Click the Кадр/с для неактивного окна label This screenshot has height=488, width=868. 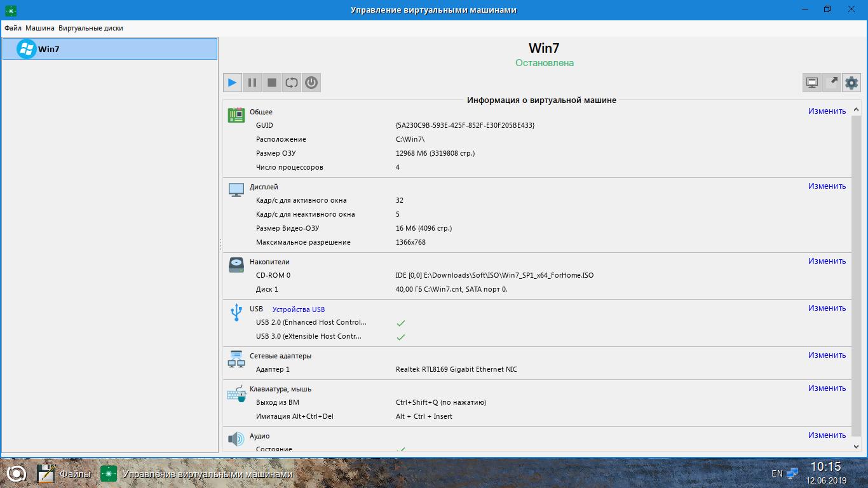pyautogui.click(x=306, y=215)
